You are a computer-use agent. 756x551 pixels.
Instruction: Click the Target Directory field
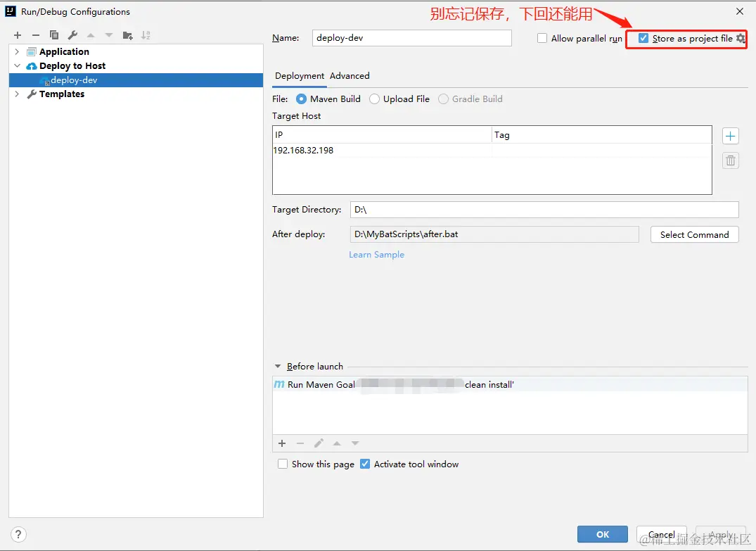click(544, 210)
